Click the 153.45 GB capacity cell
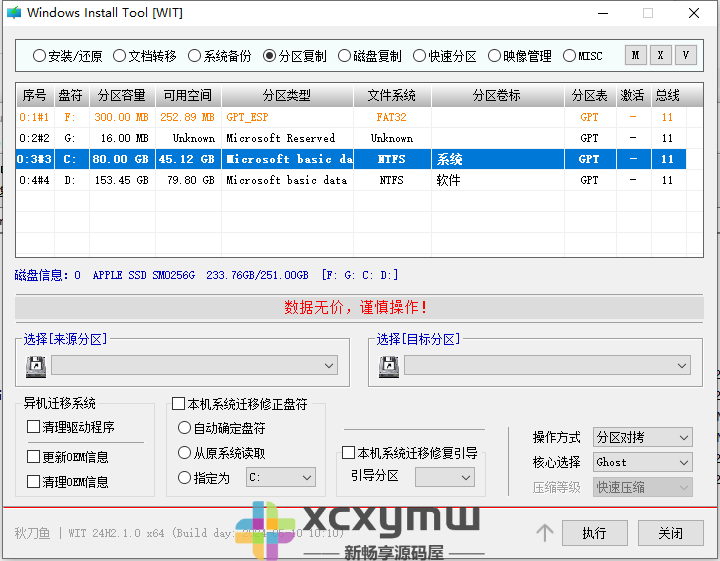 pos(122,180)
